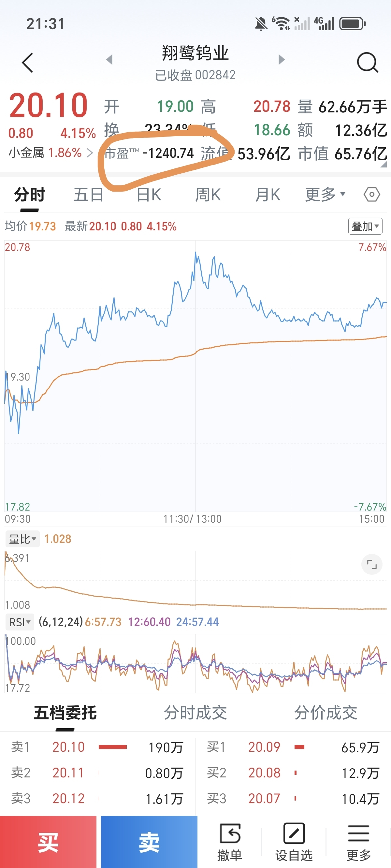Expand the 量比 indicator dropdown
The image size is (391, 868).
(22, 539)
